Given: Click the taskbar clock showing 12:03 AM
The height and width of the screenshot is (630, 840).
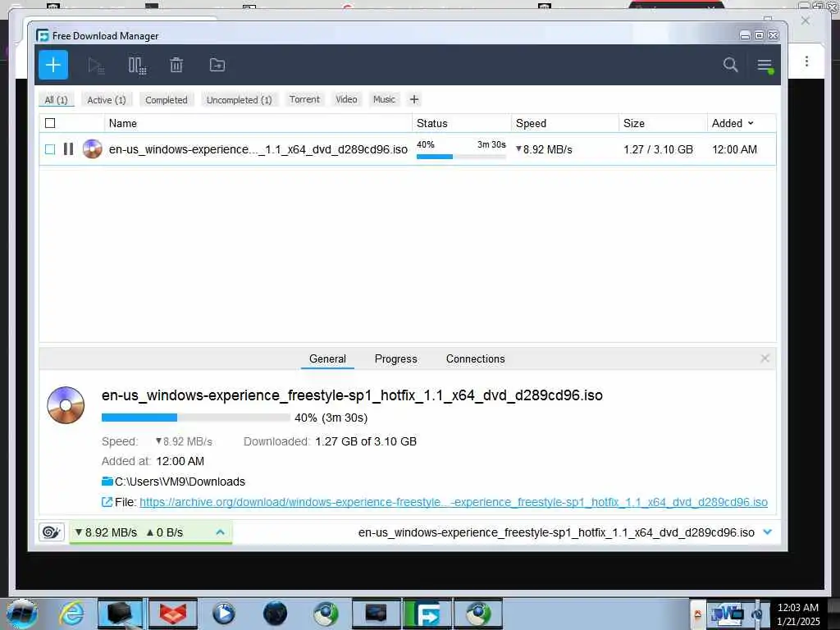Looking at the screenshot, I should coord(797,614).
